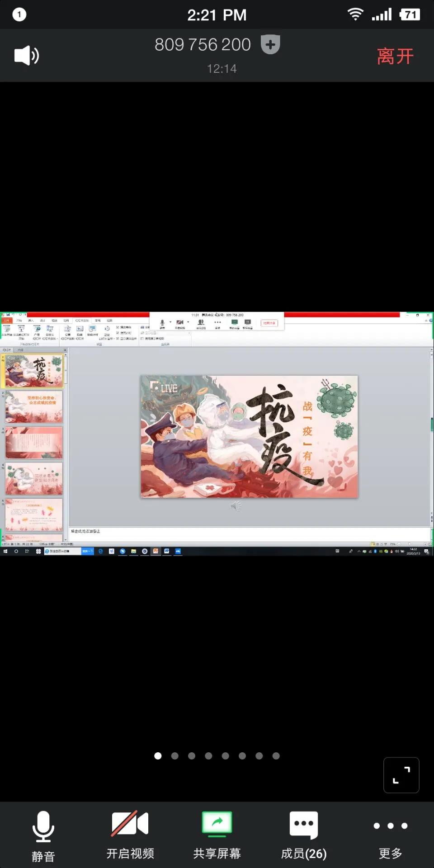Click audio speaker icon below the slide

[236, 506]
